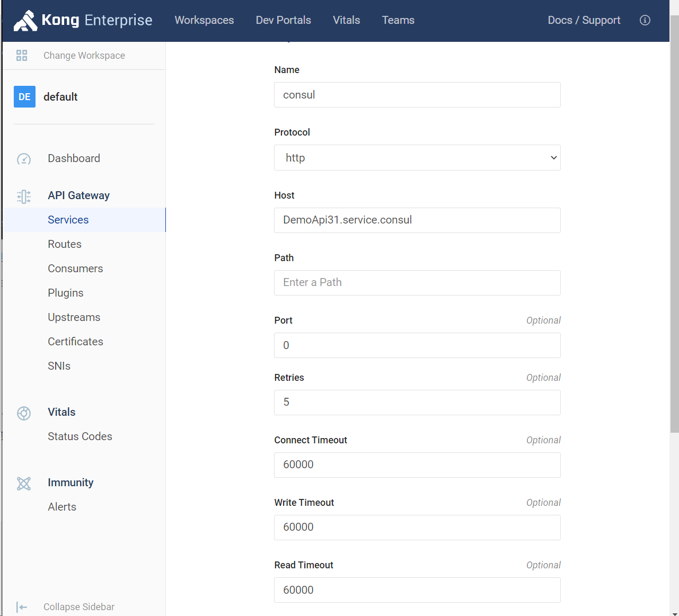Select the default workspace name
679x616 pixels.
click(60, 97)
